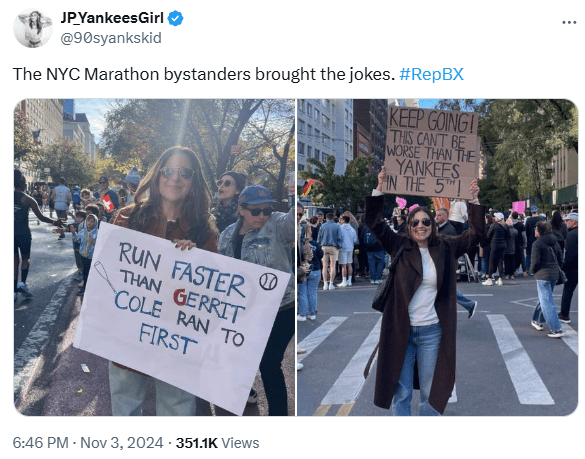The height and width of the screenshot is (459, 585).
Task: Open the 351.1K view count
Action: [197, 443]
